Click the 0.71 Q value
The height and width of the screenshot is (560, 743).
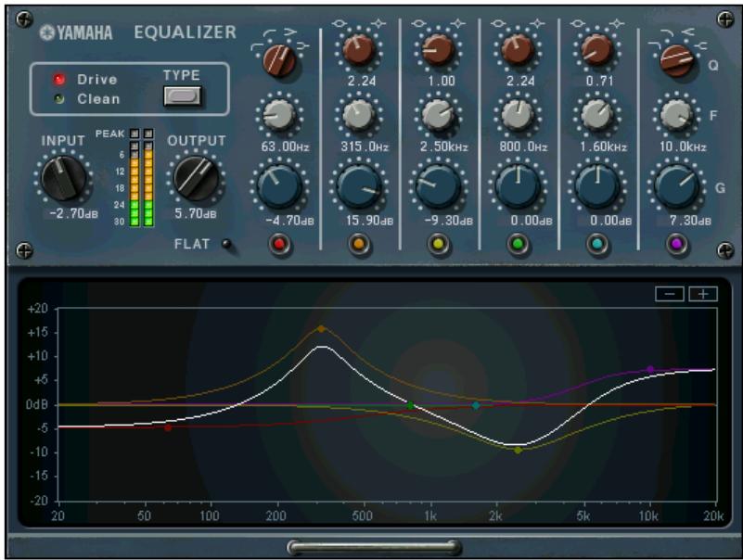point(599,81)
